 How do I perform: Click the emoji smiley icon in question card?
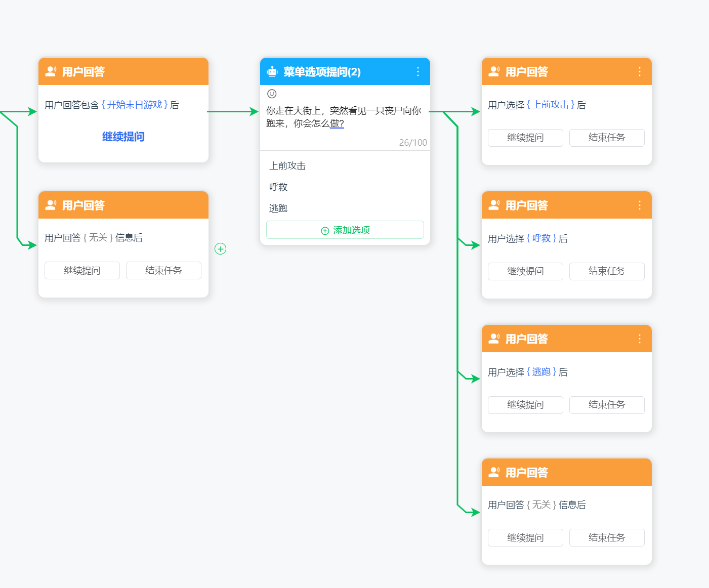pos(272,94)
